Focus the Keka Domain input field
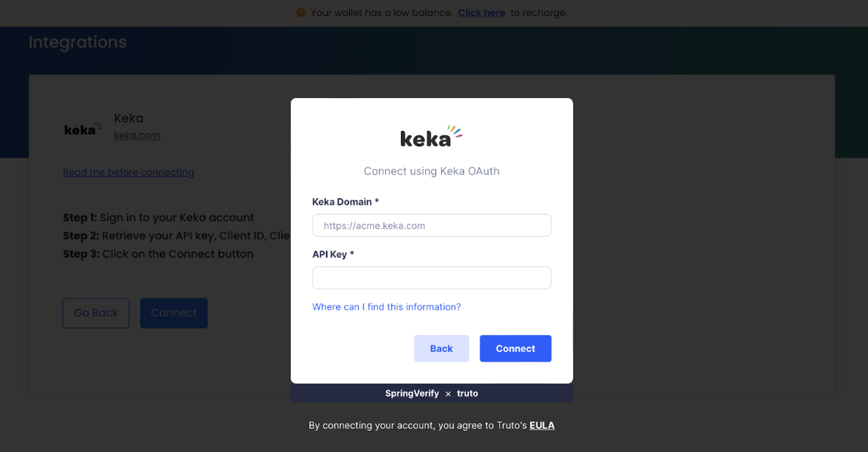Viewport: 868px width, 452px height. pos(432,226)
